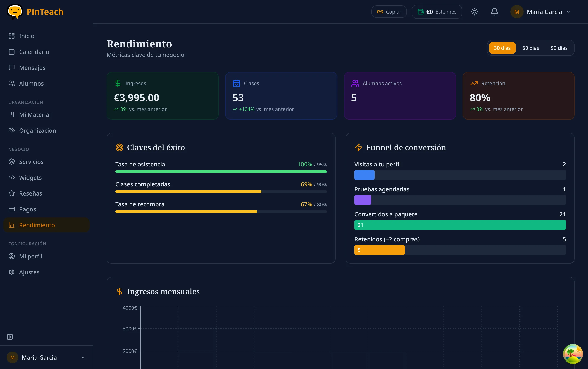
Task: Go to the Rendimiento section
Action: (37, 225)
